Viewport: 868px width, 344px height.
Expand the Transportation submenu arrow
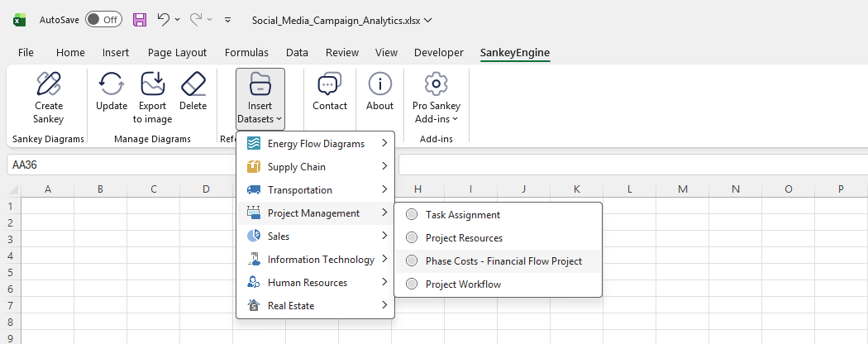point(384,189)
